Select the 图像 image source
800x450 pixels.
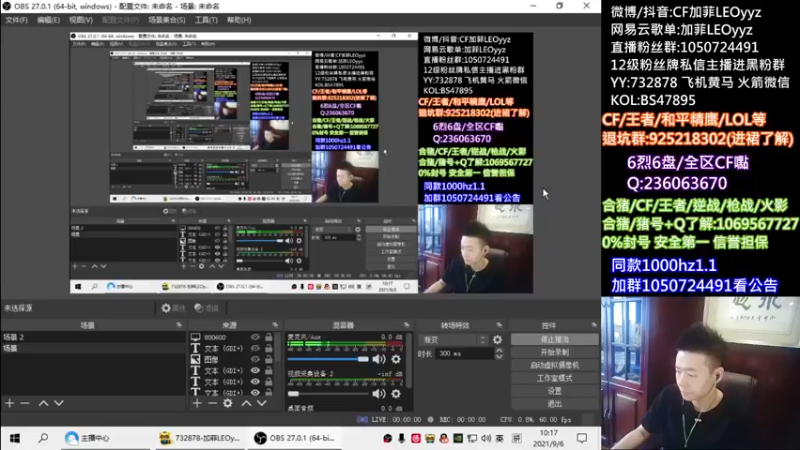pos(211,359)
